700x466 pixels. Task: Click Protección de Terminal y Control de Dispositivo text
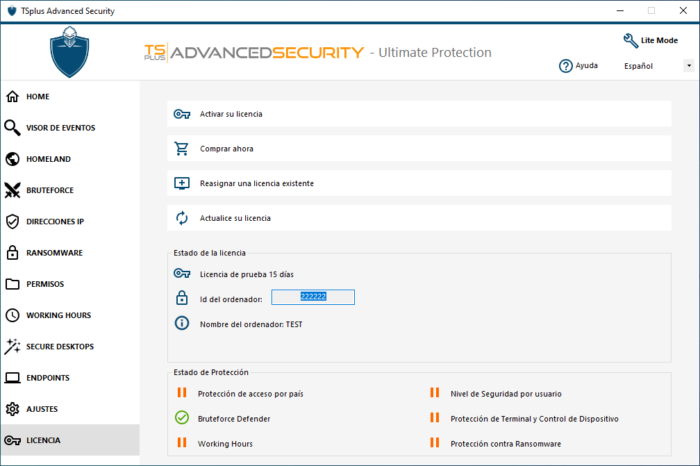534,419
